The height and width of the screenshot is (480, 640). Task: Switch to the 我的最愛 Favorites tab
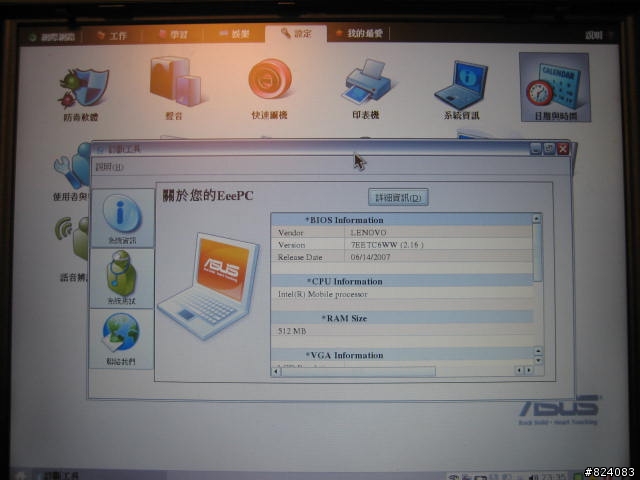(360, 33)
